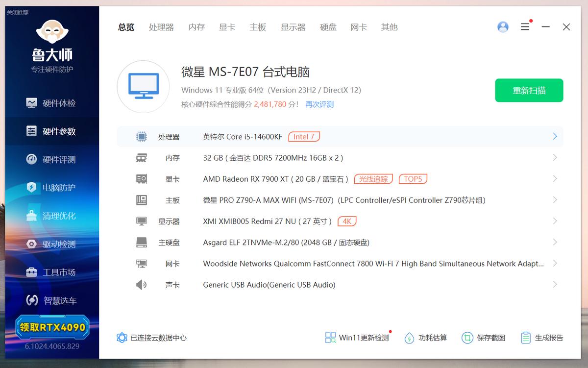Expand the 内存 row chevron
The height and width of the screenshot is (368, 588).
(555, 157)
